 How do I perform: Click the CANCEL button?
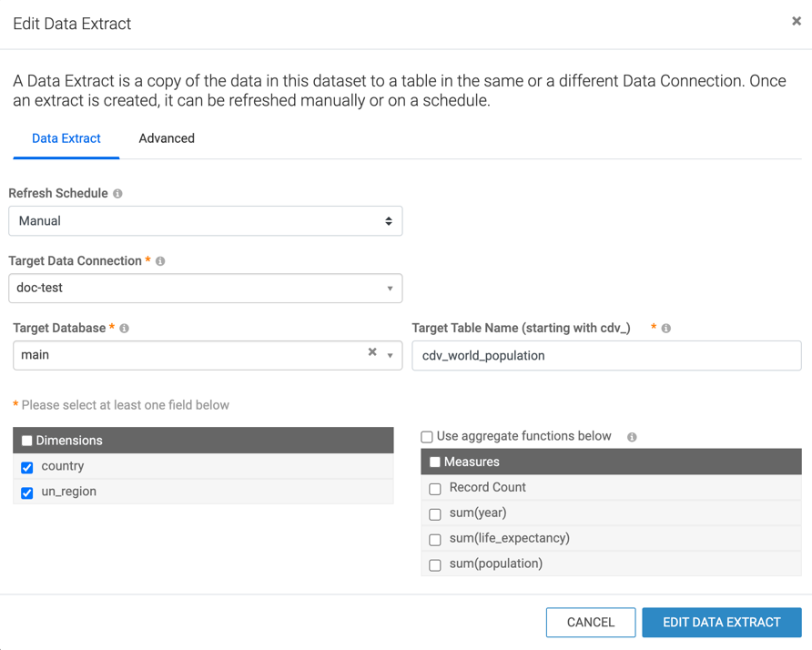tap(591, 622)
